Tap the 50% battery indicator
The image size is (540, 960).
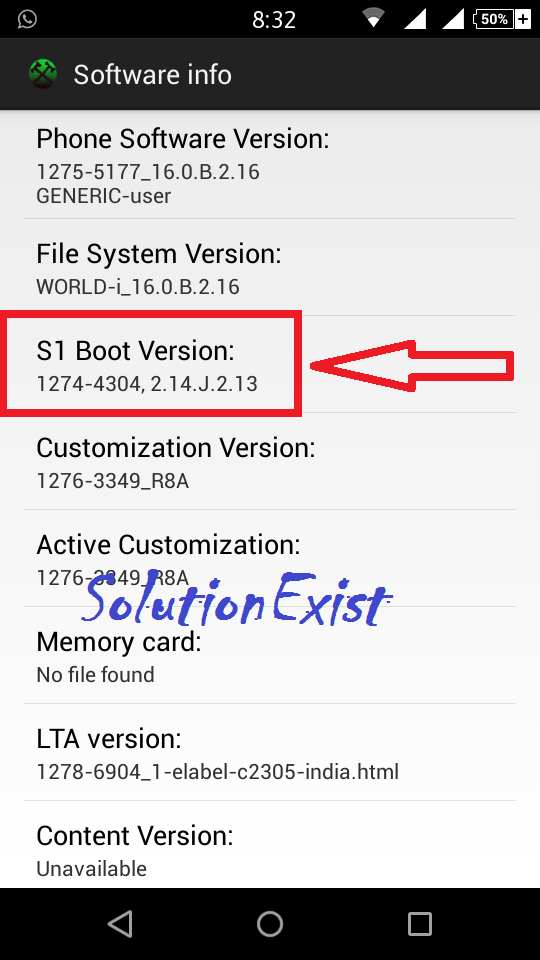pos(502,19)
